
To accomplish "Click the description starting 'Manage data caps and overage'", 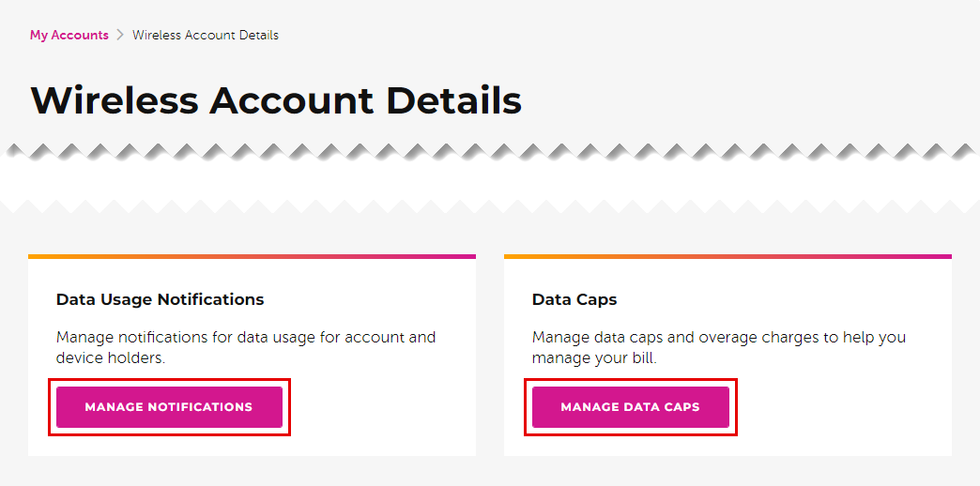I will coord(718,338).
